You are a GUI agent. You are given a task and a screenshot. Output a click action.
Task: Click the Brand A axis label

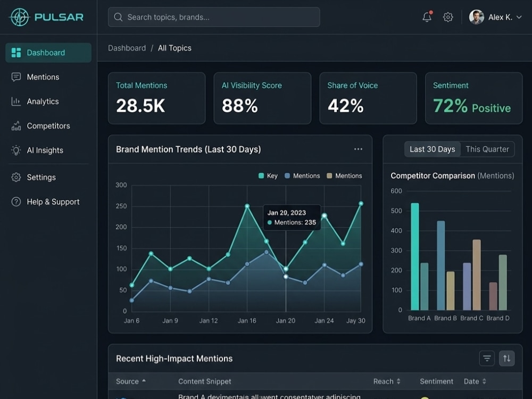[x=419, y=318]
